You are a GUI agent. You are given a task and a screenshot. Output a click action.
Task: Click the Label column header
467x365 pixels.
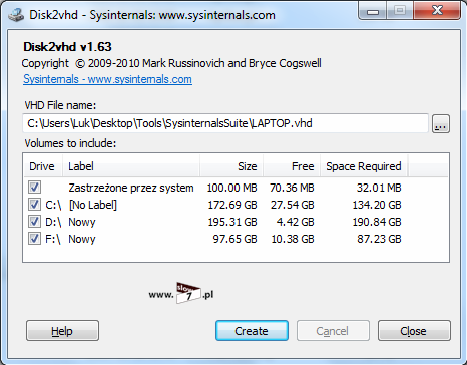pos(131,166)
